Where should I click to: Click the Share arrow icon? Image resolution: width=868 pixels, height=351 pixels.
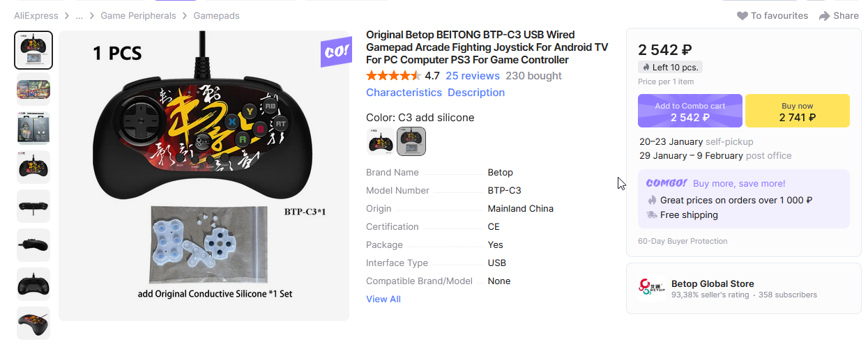tap(825, 16)
